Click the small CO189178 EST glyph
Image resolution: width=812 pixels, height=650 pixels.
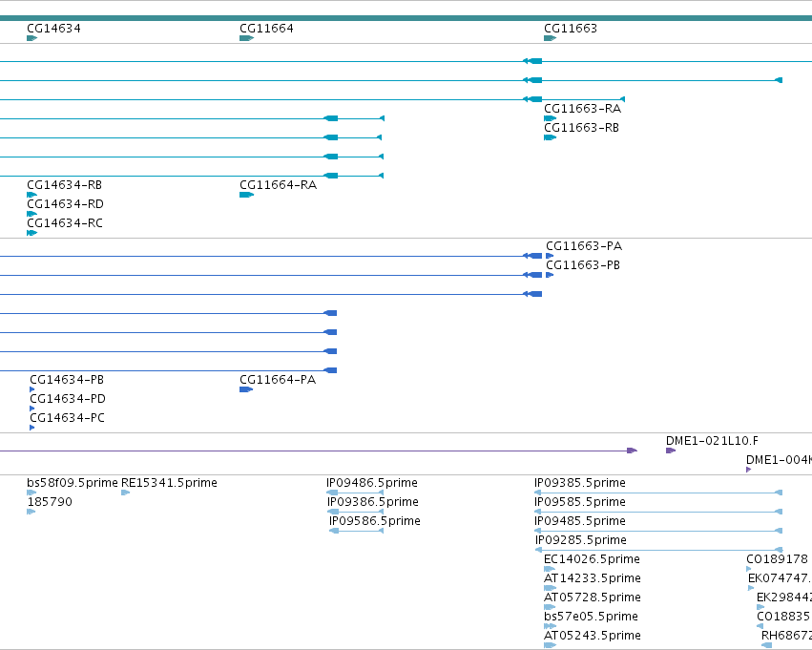[x=749, y=569]
